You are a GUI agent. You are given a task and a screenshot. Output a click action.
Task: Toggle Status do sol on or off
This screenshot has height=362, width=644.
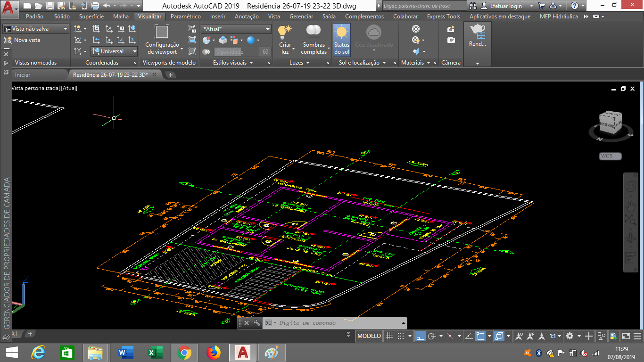(342, 40)
